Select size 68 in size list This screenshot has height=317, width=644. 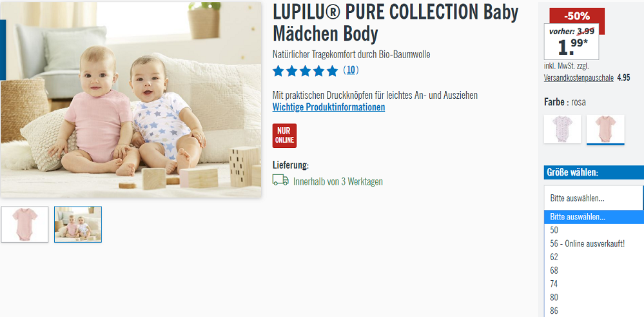tap(594, 271)
